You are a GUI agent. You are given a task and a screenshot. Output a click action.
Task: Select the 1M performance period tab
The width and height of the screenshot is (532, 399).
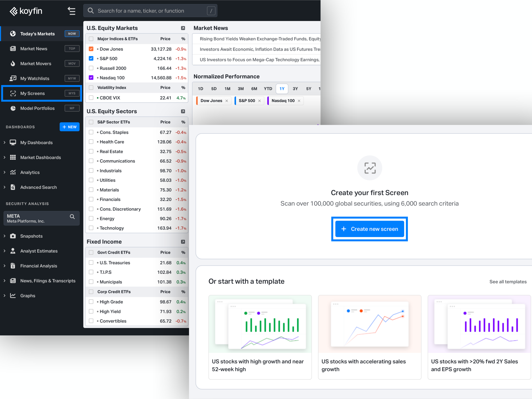(x=227, y=89)
